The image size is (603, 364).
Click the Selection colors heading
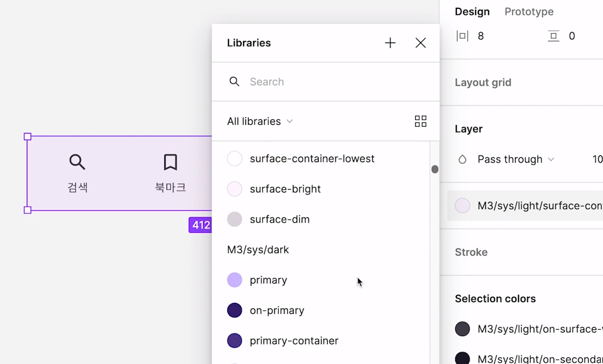(x=495, y=299)
